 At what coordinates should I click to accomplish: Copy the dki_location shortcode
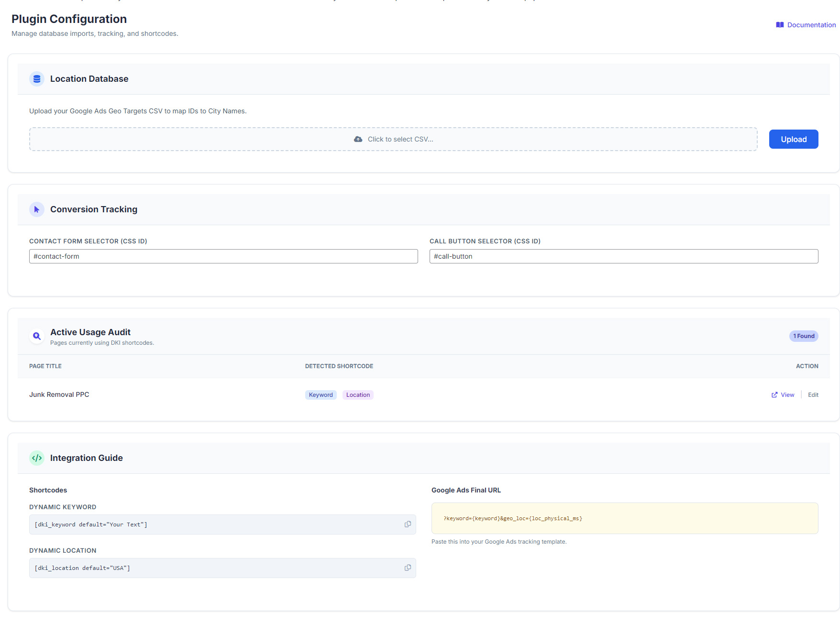click(408, 568)
